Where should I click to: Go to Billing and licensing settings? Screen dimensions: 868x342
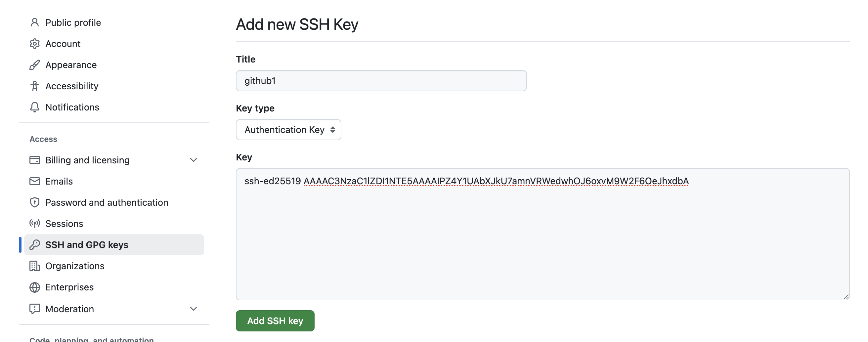coord(87,160)
